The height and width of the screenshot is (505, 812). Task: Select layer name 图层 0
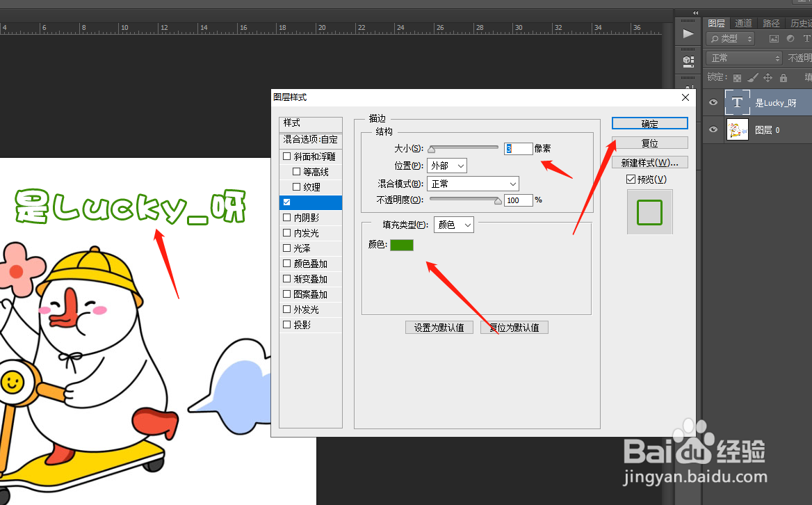[768, 130]
